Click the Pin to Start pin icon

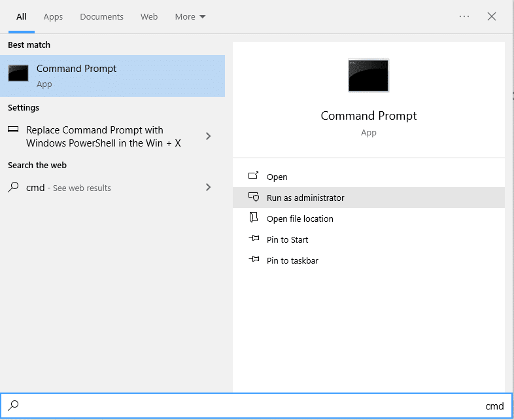click(254, 239)
